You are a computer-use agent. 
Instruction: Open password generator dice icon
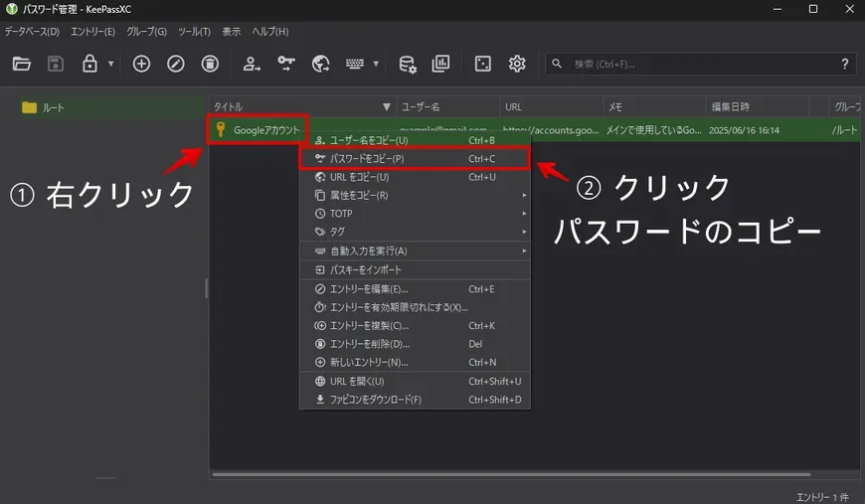pyautogui.click(x=482, y=64)
